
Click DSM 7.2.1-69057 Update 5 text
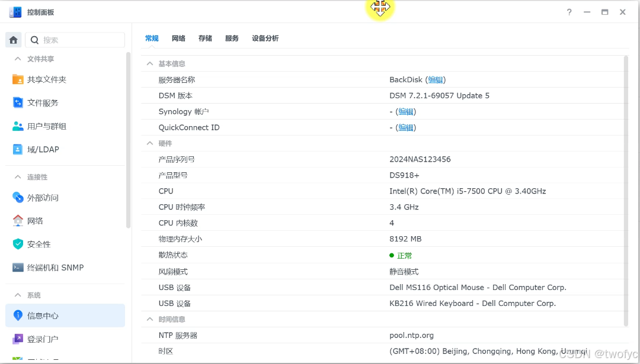pos(439,96)
